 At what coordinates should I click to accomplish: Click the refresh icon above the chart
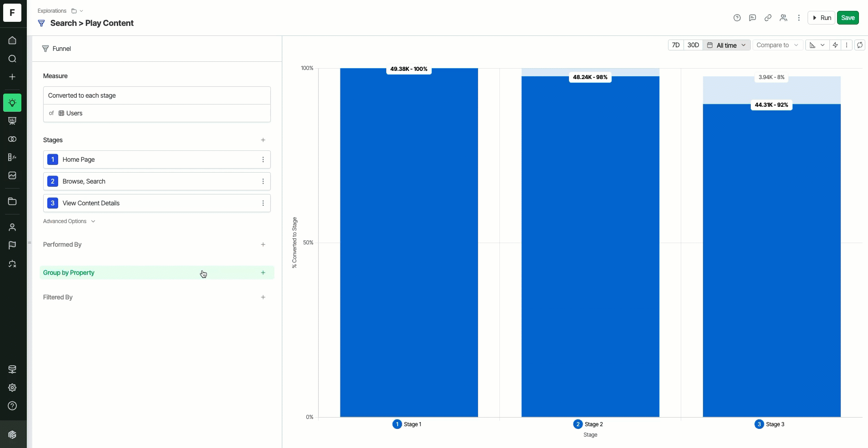tap(860, 45)
